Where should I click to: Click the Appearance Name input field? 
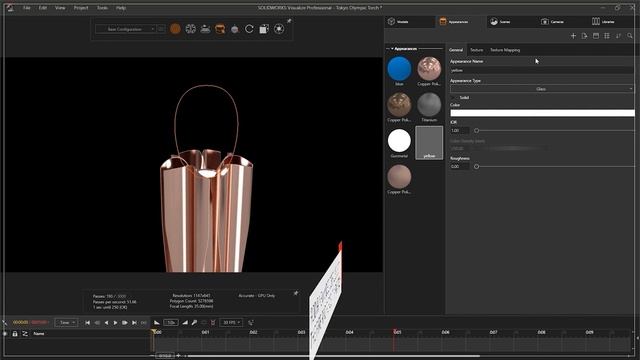[x=542, y=71]
